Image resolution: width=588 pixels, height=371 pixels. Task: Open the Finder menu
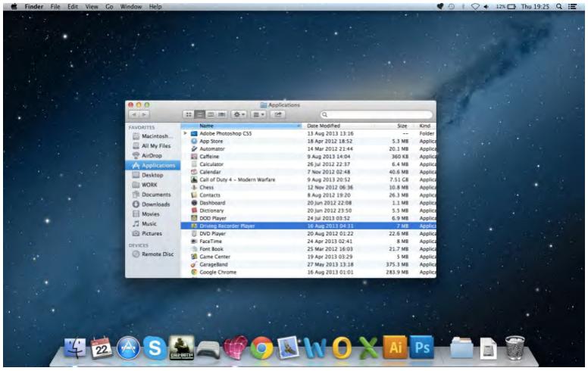coord(34,7)
